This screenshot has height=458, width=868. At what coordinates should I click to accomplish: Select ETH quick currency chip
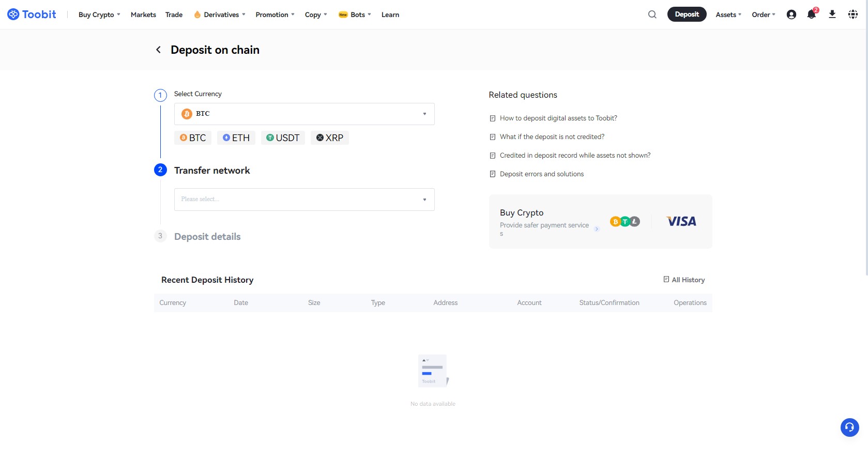click(x=236, y=138)
